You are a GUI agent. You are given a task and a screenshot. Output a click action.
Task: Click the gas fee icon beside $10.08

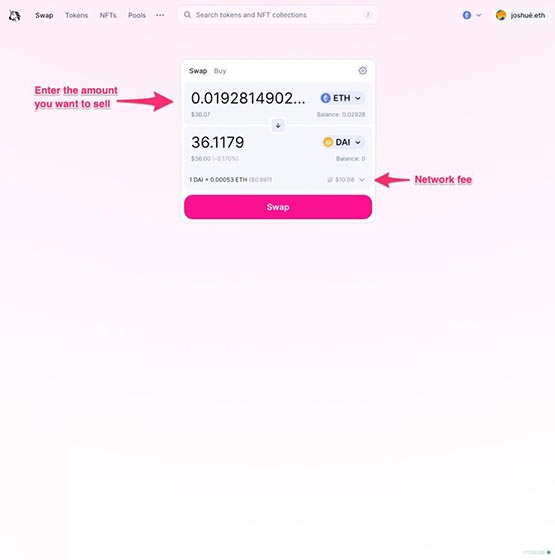pyautogui.click(x=330, y=180)
